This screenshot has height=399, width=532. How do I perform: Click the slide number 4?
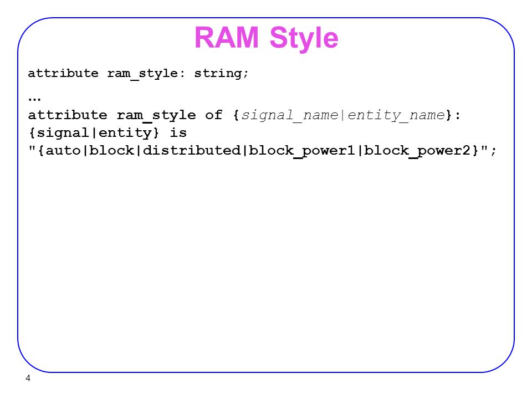(x=28, y=378)
